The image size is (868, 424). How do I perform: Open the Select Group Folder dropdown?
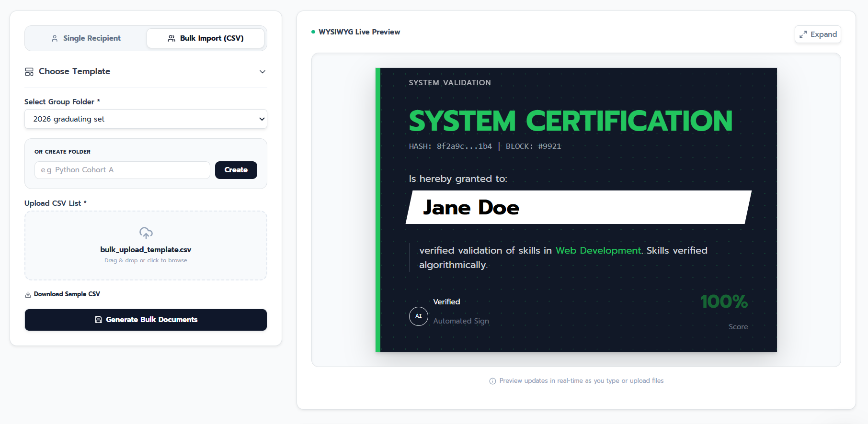(146, 119)
